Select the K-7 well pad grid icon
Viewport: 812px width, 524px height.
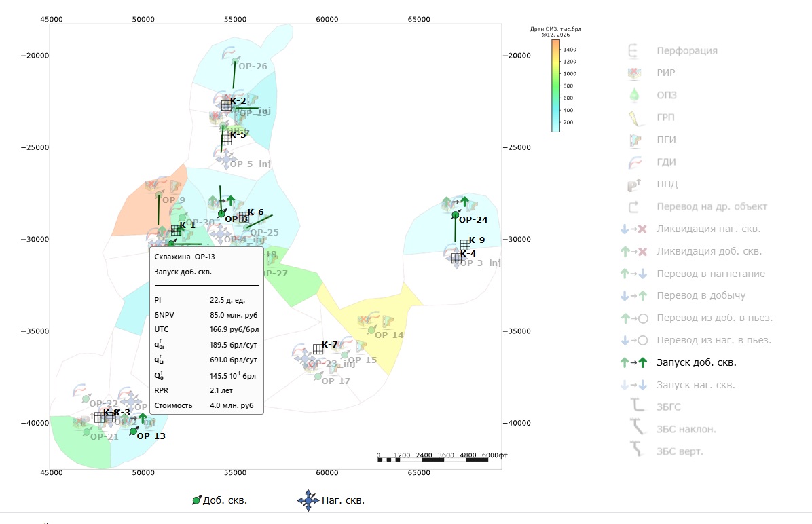pyautogui.click(x=318, y=350)
